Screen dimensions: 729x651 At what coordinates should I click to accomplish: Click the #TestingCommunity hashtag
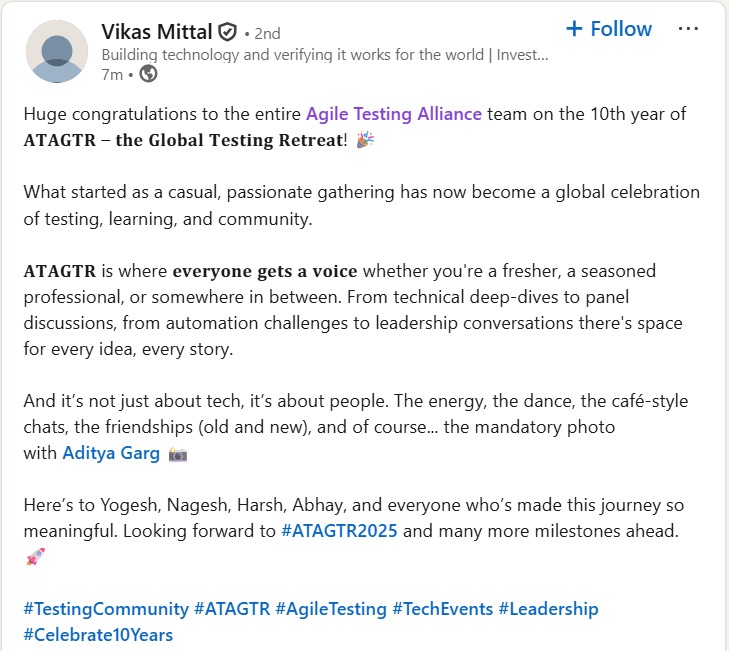pos(106,609)
